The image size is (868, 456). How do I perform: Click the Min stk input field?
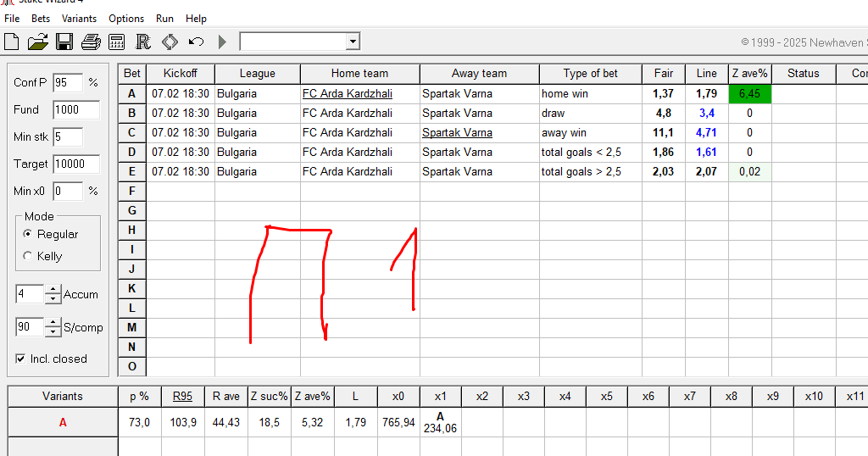(x=68, y=136)
